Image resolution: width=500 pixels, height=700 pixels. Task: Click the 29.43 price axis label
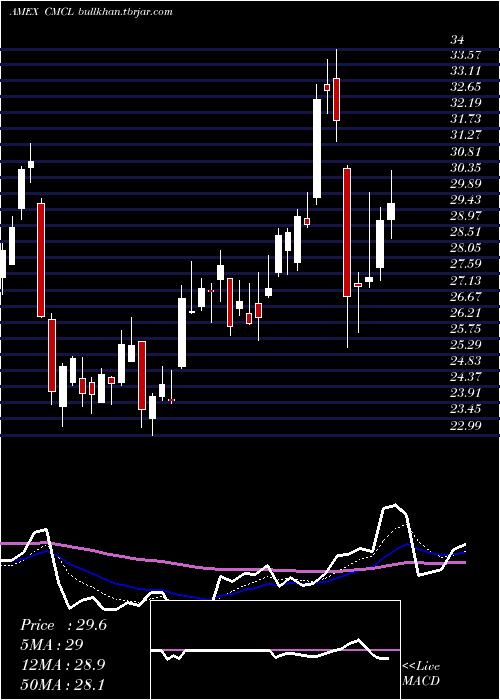tap(465, 200)
